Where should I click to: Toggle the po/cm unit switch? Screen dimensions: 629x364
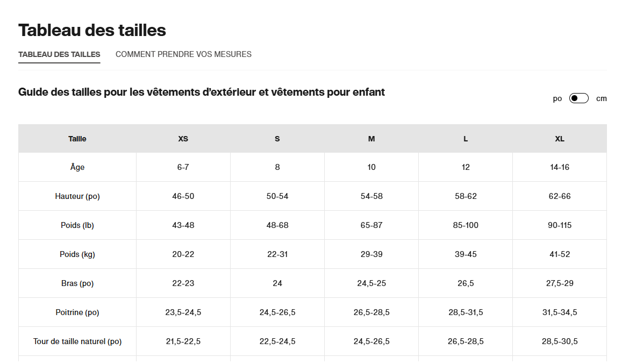579,98
